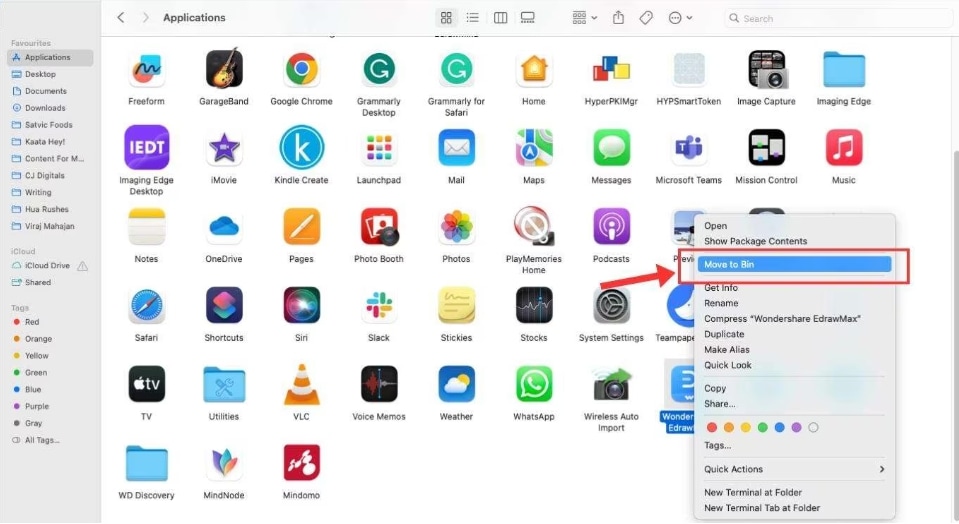Select the Voice Memos icon

pyautogui.click(x=379, y=385)
